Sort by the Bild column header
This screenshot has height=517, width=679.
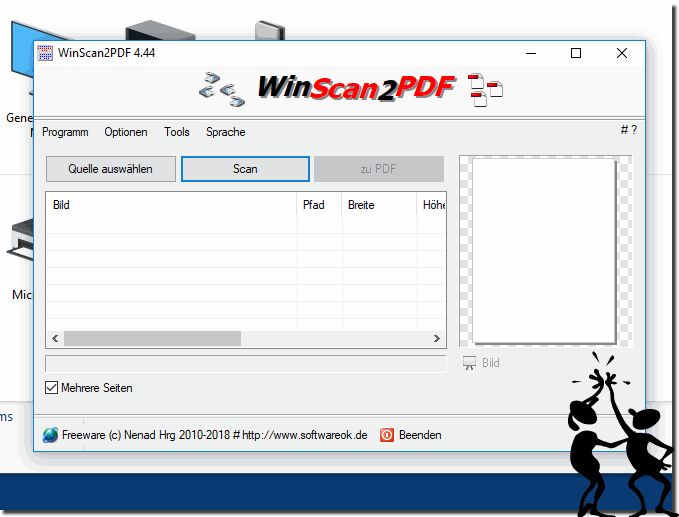point(171,205)
